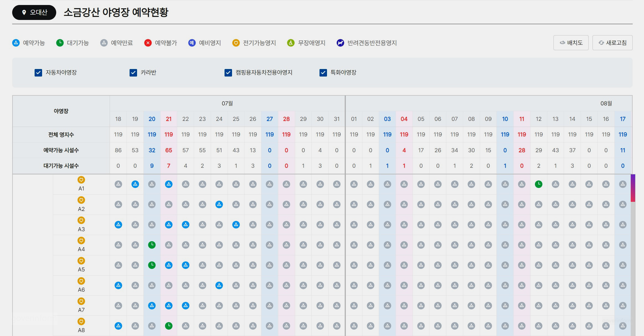Select available A5 slot on July 21
The image size is (644, 336).
click(x=169, y=265)
